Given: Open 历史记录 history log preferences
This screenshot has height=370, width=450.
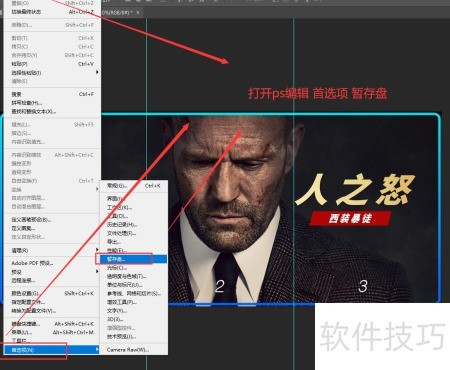Looking at the screenshot, I should click(x=133, y=225).
